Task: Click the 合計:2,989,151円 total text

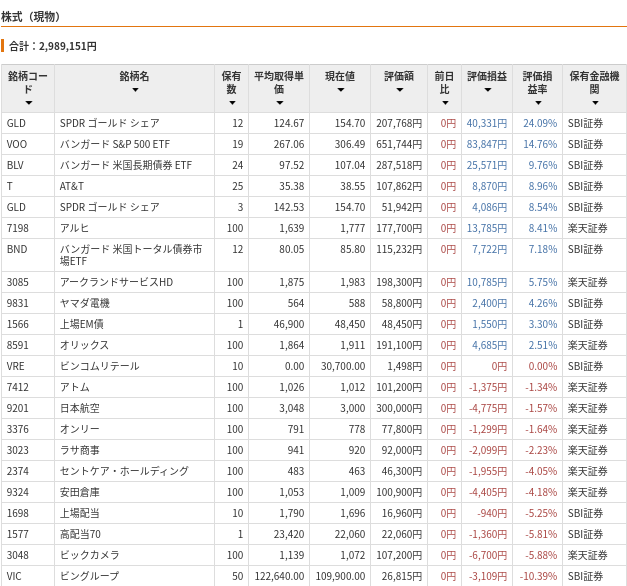Action: 53,46
